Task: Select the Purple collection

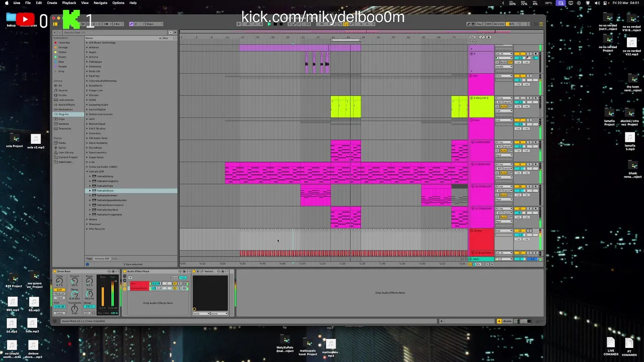Action: (x=62, y=66)
